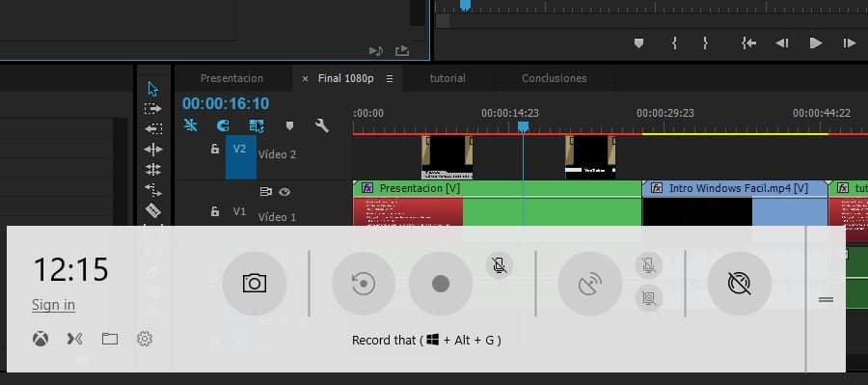Toggle lock on Video 1 track
This screenshot has width=868, height=385.
click(x=215, y=211)
